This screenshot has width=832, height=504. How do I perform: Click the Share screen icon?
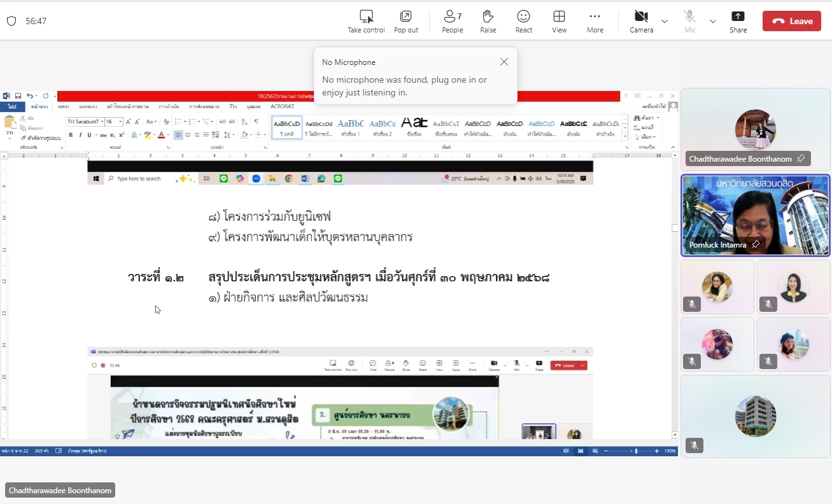738,17
